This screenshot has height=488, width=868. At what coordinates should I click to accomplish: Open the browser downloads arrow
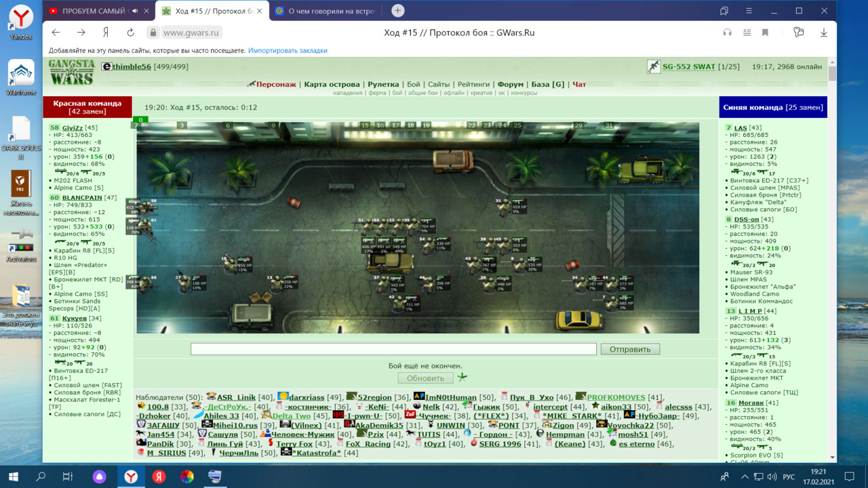[824, 33]
